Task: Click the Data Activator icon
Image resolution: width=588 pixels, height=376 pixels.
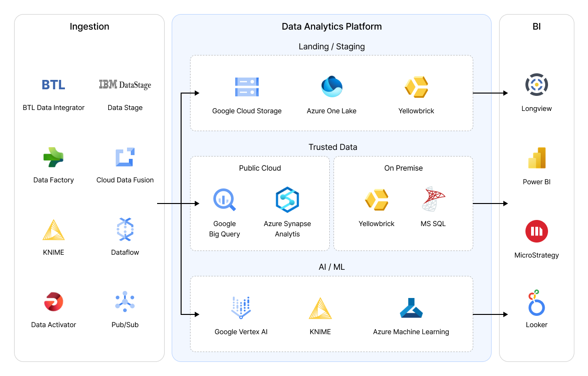Action: pos(54,302)
